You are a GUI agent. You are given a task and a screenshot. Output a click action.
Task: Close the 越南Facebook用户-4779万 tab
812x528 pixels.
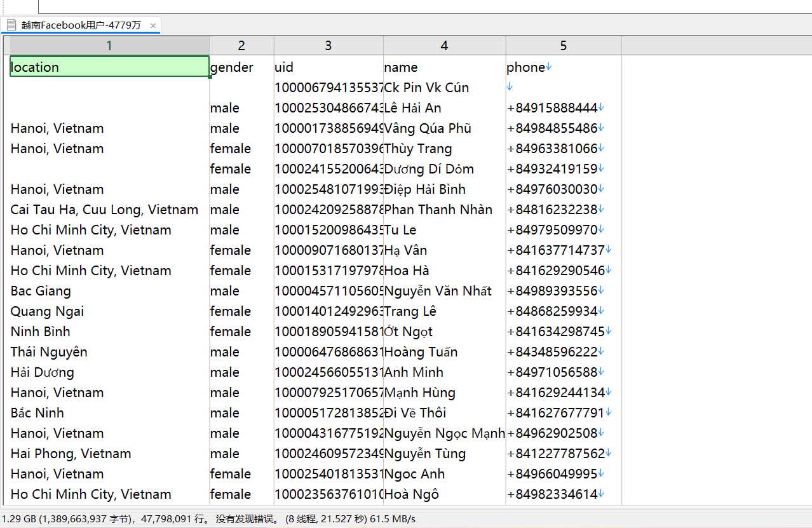(x=153, y=25)
